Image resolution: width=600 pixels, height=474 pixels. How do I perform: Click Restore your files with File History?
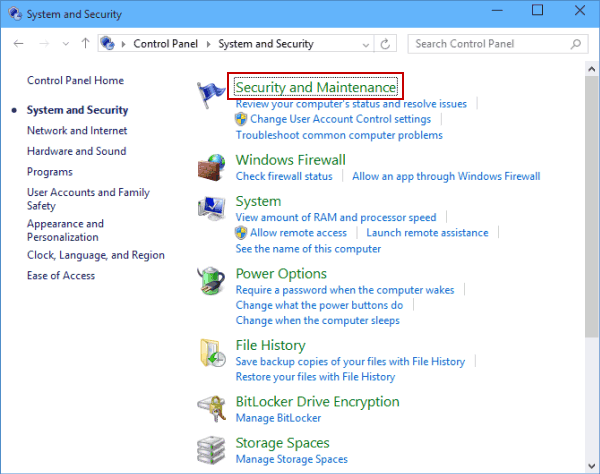[x=315, y=377]
